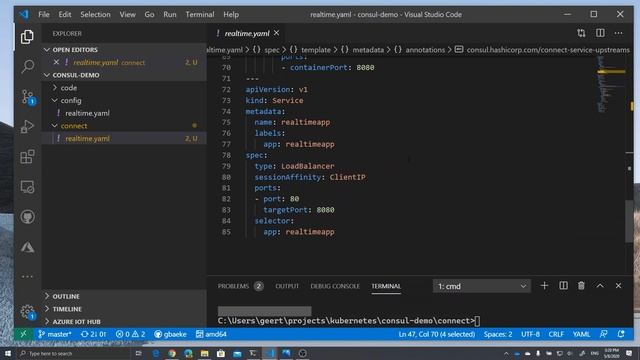This screenshot has width=640, height=360.
Task: Change indentation via Spaces: 2
Action: 498,334
